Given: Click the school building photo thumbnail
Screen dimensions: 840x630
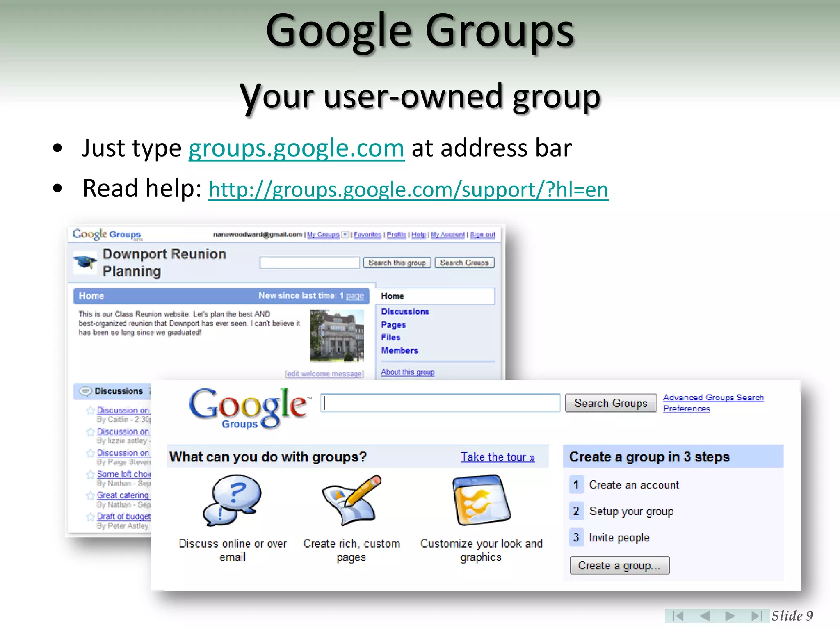Looking at the screenshot, I should [x=337, y=336].
